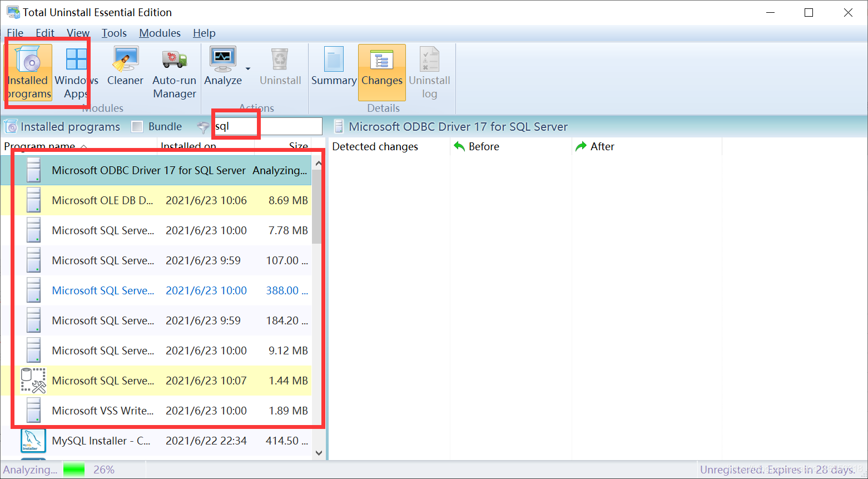Select the Microsoft VSS Write... row

click(x=156, y=411)
